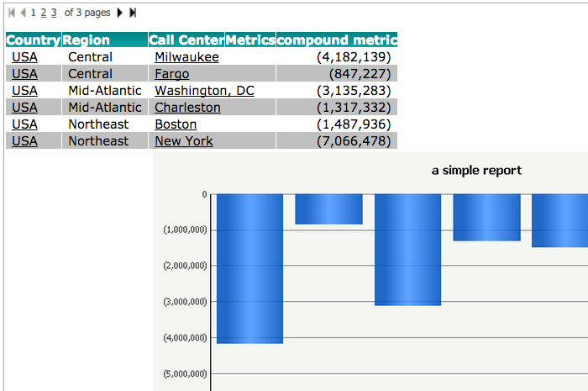Image resolution: width=588 pixels, height=391 pixels.
Task: Open the Milwaukee call center link
Action: [x=186, y=57]
